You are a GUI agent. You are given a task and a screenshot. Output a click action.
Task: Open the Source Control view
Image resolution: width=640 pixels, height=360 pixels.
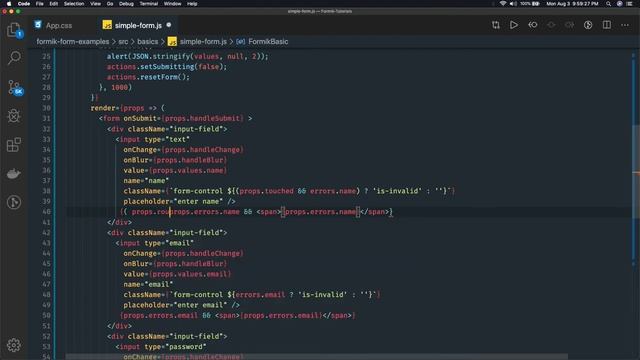[15, 87]
